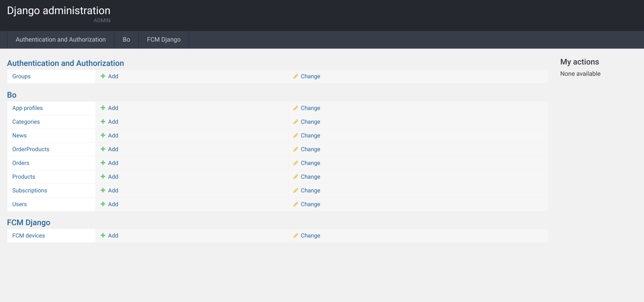The height and width of the screenshot is (302, 644).
Task: Open the Bo tab in the navigation bar
Action: tap(126, 39)
